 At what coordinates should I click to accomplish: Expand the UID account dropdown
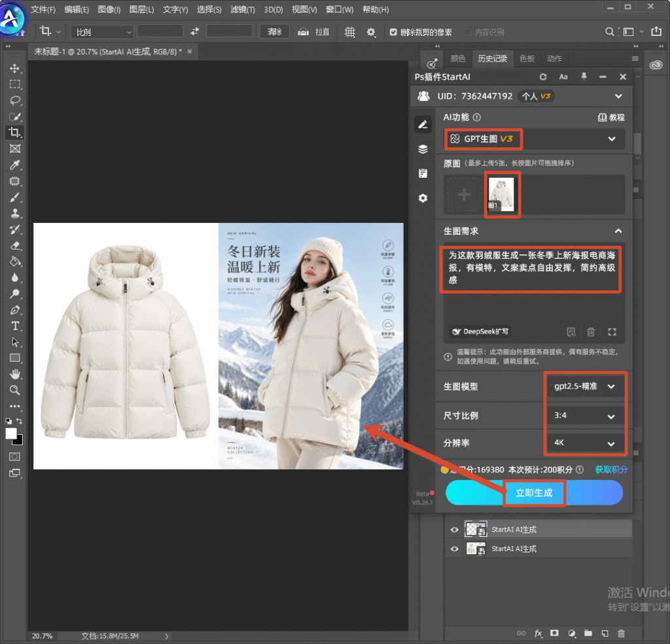[618, 96]
